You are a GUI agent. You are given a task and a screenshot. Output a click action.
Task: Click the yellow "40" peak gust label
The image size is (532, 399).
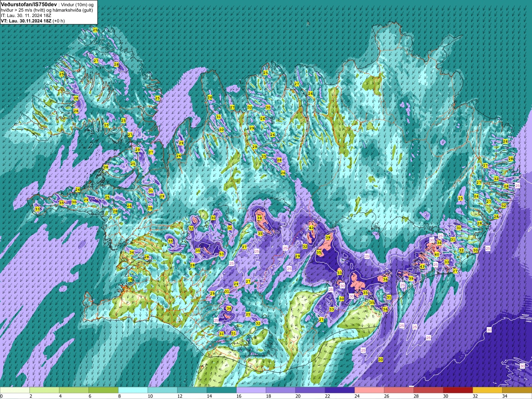coord(437,254)
